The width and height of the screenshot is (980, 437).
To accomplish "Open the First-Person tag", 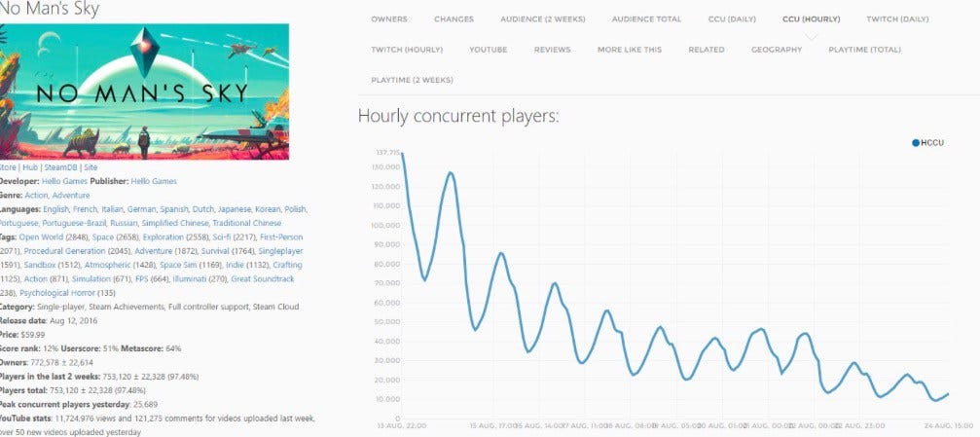I will [281, 237].
